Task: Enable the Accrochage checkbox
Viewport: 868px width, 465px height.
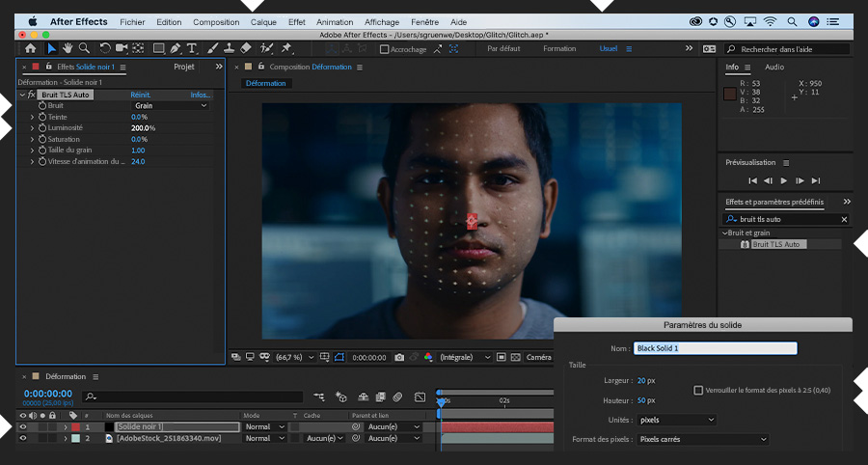Action: tap(385, 49)
